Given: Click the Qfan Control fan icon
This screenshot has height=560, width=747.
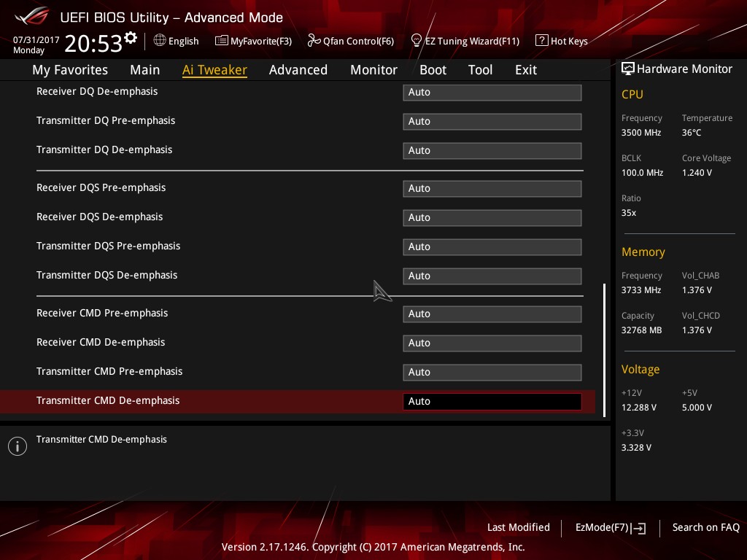Looking at the screenshot, I should click(314, 41).
